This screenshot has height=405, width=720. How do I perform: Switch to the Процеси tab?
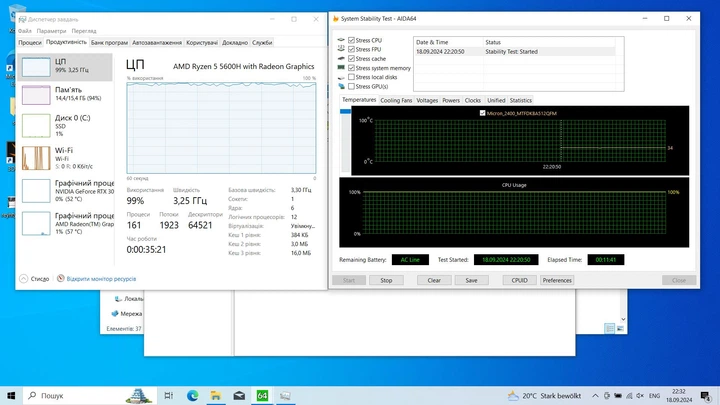point(30,42)
